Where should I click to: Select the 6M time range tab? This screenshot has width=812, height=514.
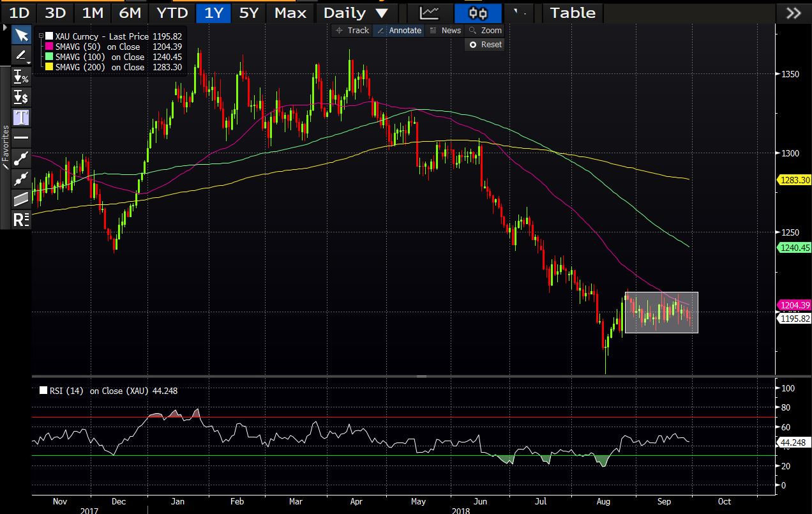pos(131,13)
